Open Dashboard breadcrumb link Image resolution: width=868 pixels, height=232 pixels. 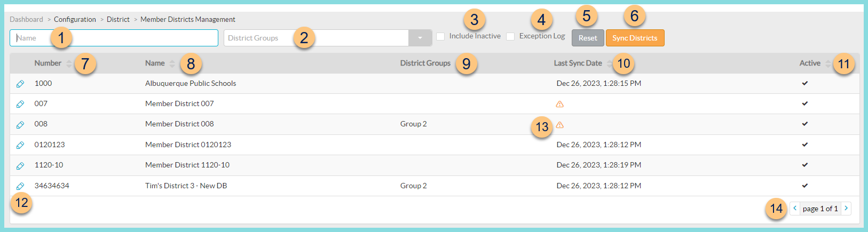click(x=26, y=19)
